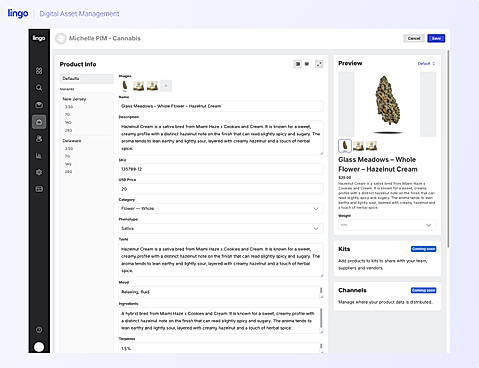Click the Channels section heading
This screenshot has height=368, width=479.
pos(352,290)
